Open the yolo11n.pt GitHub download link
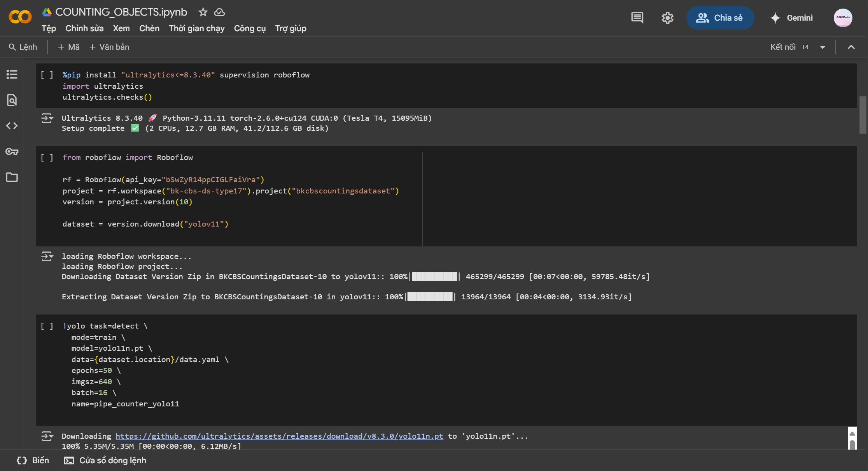The height and width of the screenshot is (471, 868). click(279, 436)
